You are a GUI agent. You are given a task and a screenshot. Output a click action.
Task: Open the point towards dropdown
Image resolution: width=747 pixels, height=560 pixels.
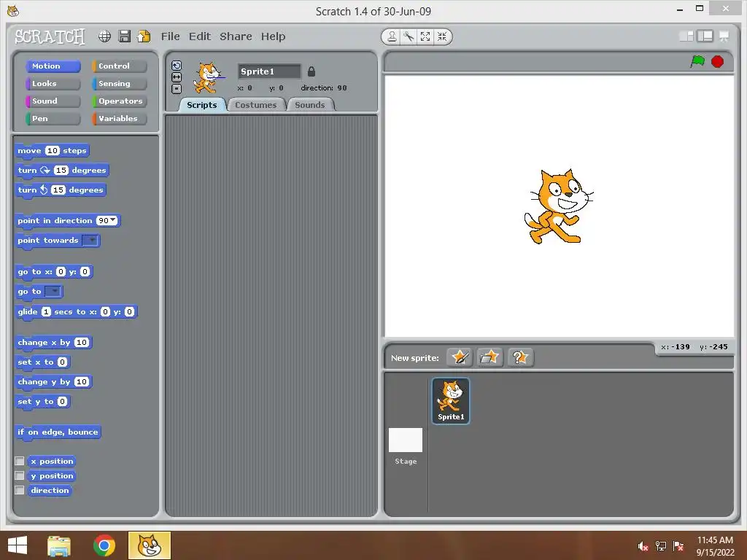point(90,240)
